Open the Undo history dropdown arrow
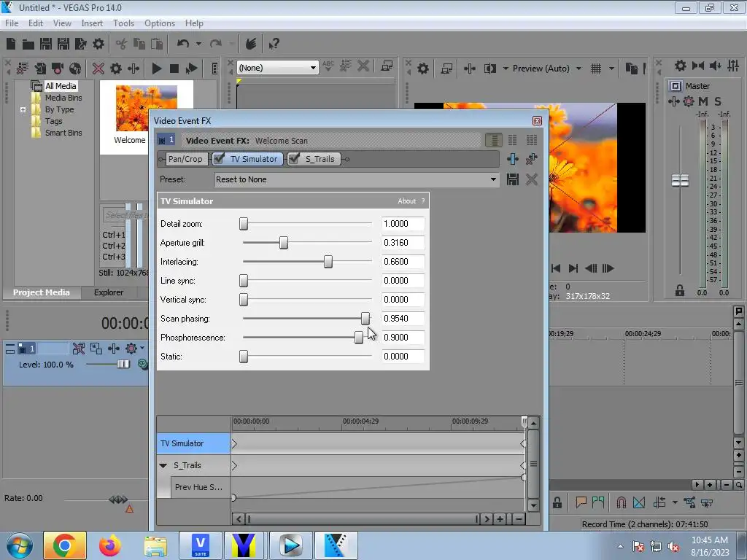This screenshot has height=560, width=747. tap(198, 44)
